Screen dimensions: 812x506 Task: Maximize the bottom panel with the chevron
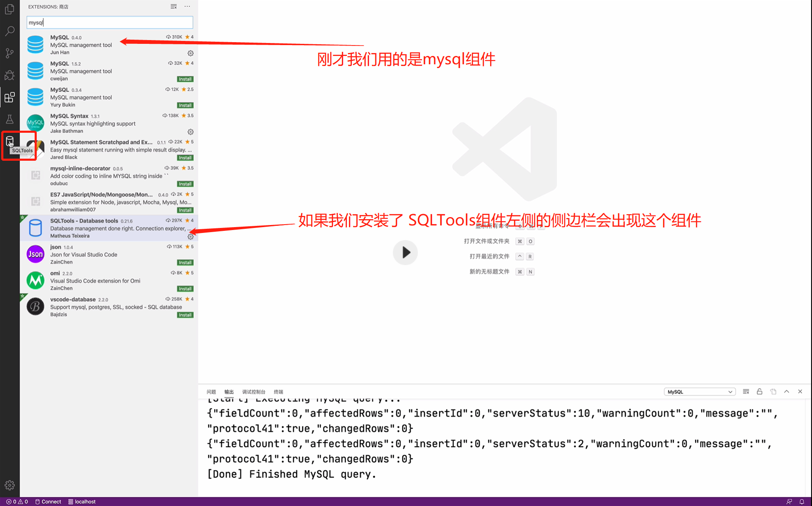pyautogui.click(x=787, y=392)
